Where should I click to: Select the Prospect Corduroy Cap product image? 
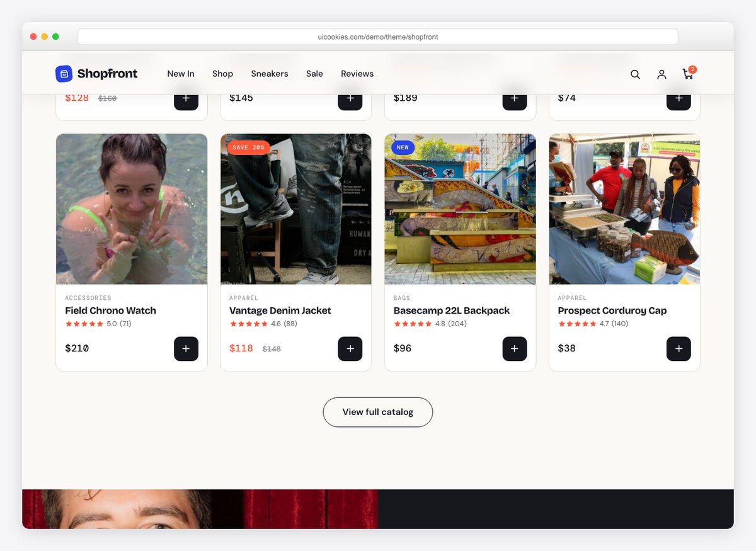pos(624,209)
